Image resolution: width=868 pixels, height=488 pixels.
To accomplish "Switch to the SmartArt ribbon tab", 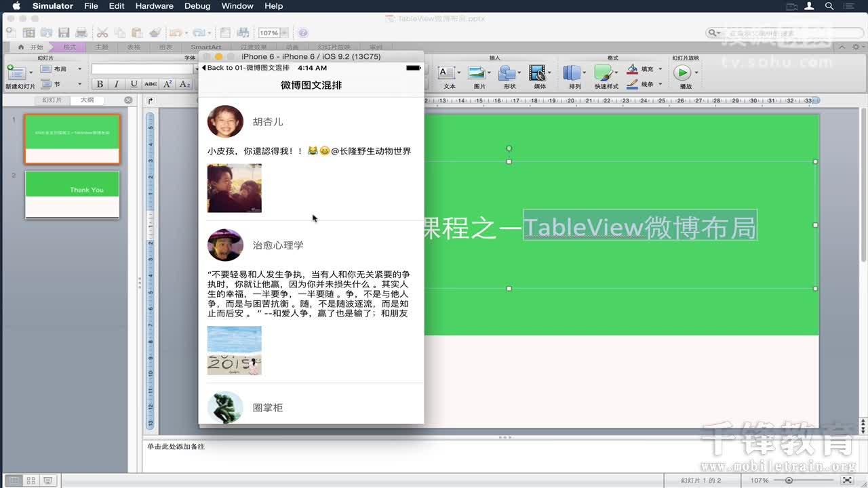I will pyautogui.click(x=205, y=47).
